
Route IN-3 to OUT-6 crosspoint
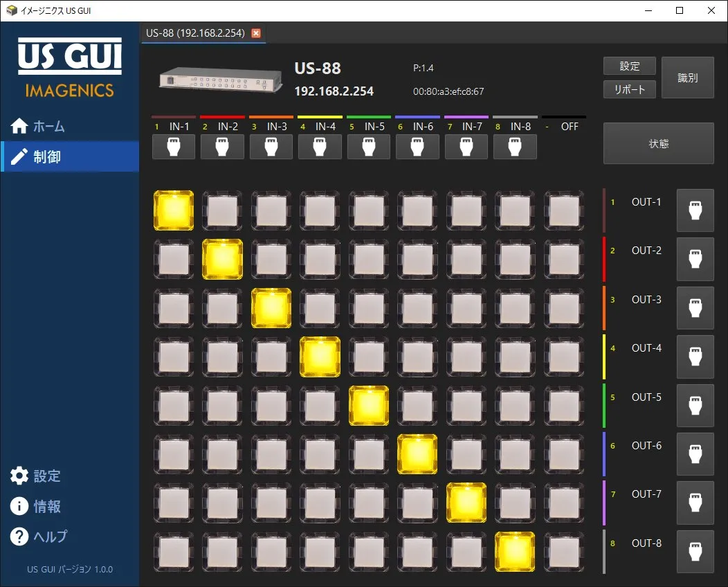click(x=271, y=454)
